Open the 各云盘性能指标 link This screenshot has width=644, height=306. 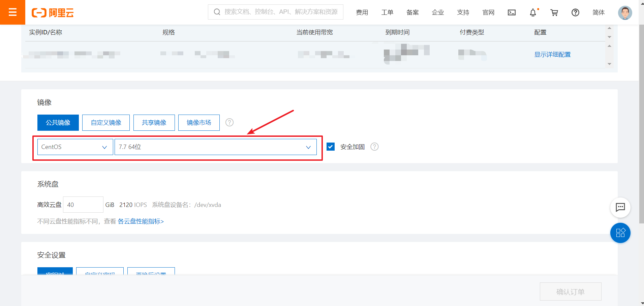coord(141,221)
